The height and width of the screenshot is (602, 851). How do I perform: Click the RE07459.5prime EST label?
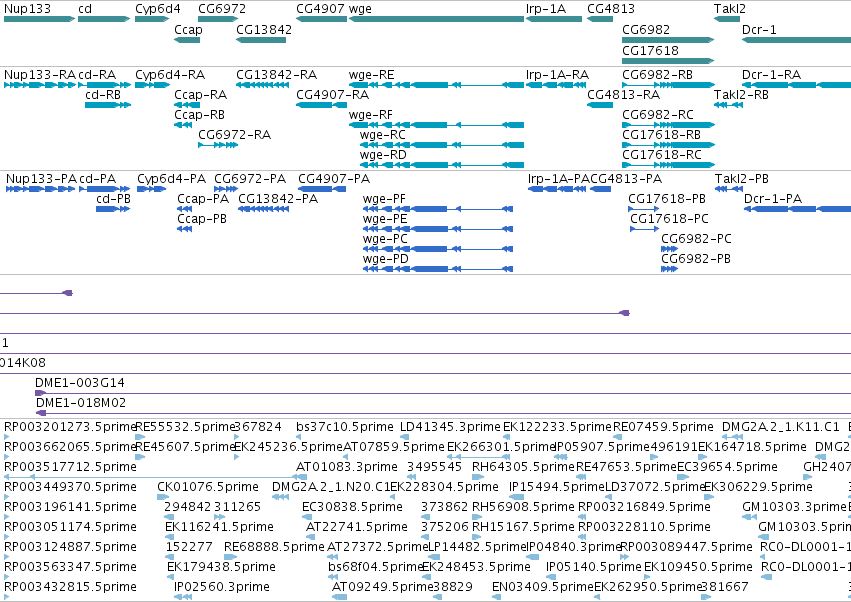[663, 427]
